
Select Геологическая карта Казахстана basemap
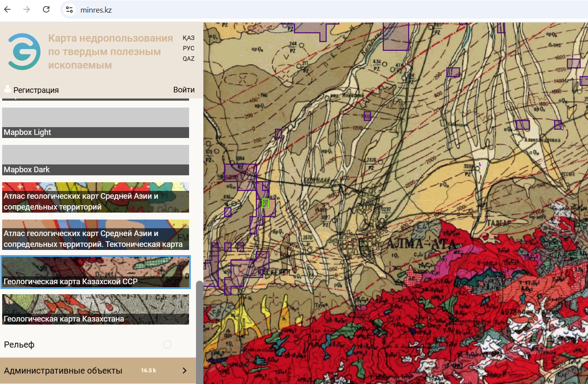(x=95, y=309)
